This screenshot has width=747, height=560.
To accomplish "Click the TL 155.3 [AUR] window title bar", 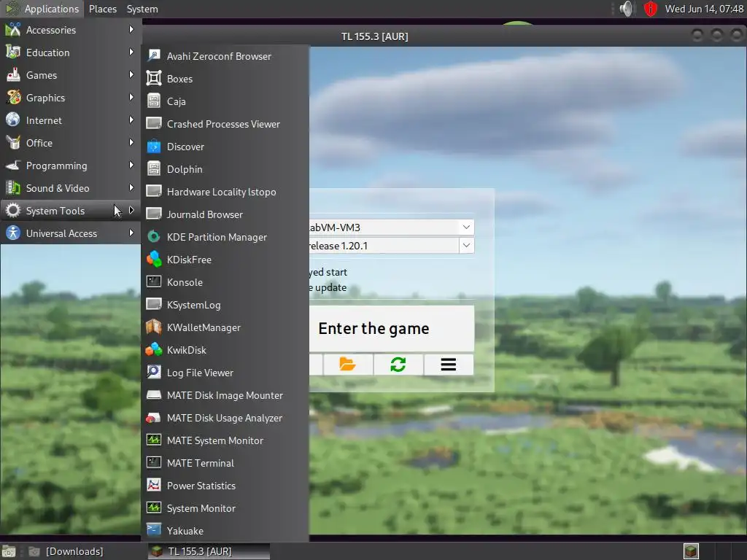I will click(374, 36).
